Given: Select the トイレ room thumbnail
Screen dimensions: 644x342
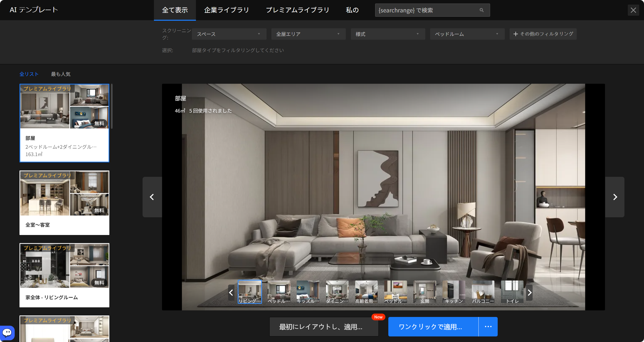Looking at the screenshot, I should (512, 292).
